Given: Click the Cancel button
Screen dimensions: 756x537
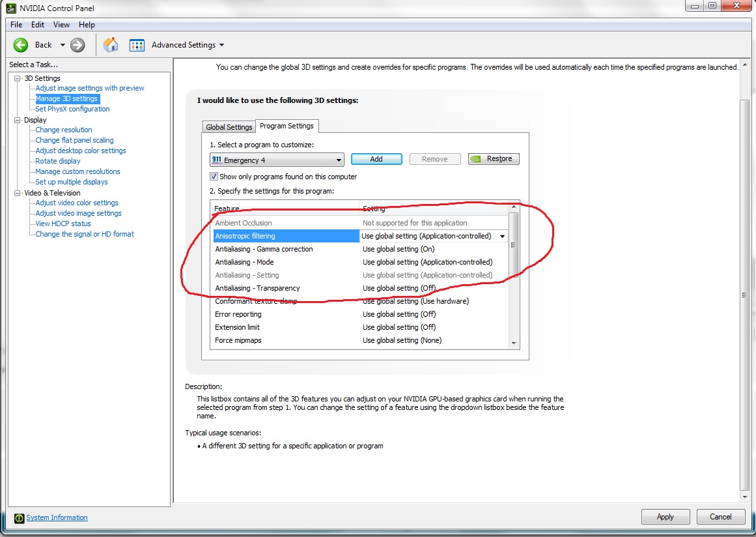Looking at the screenshot, I should [721, 517].
